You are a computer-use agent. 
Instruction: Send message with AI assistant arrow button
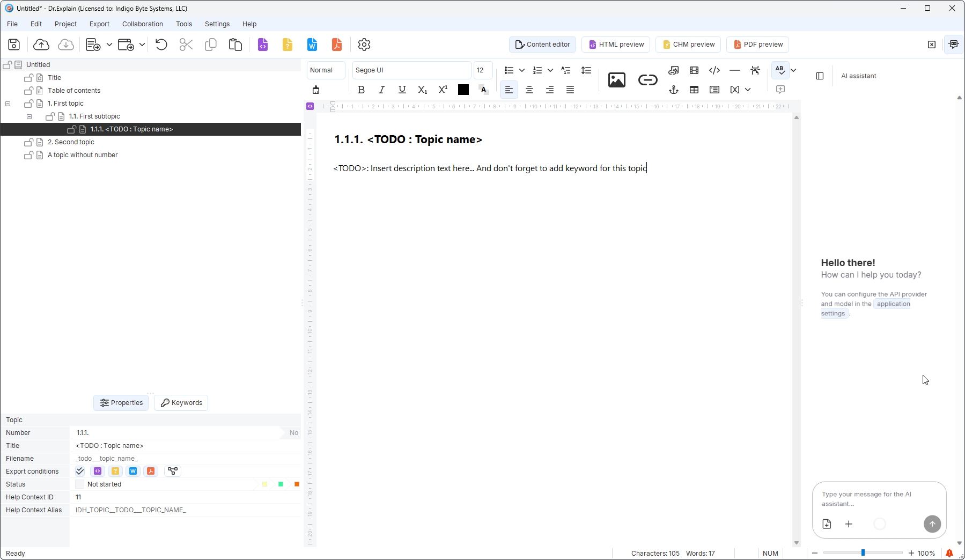coord(932,524)
